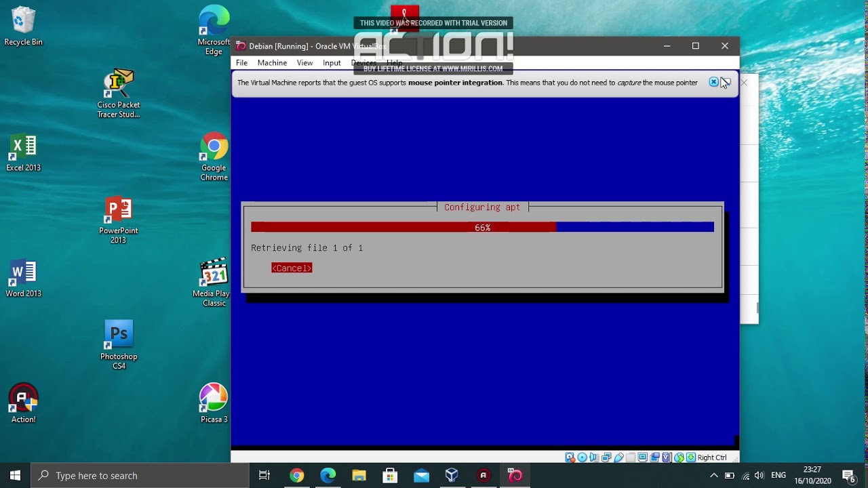Launch Chrome from the taskbar

click(x=296, y=476)
